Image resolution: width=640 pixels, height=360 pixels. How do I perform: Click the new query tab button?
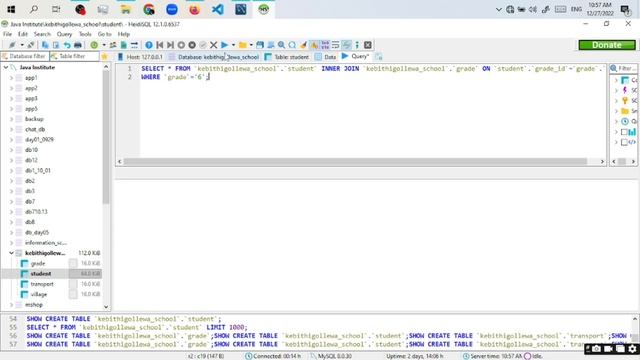click(x=379, y=56)
